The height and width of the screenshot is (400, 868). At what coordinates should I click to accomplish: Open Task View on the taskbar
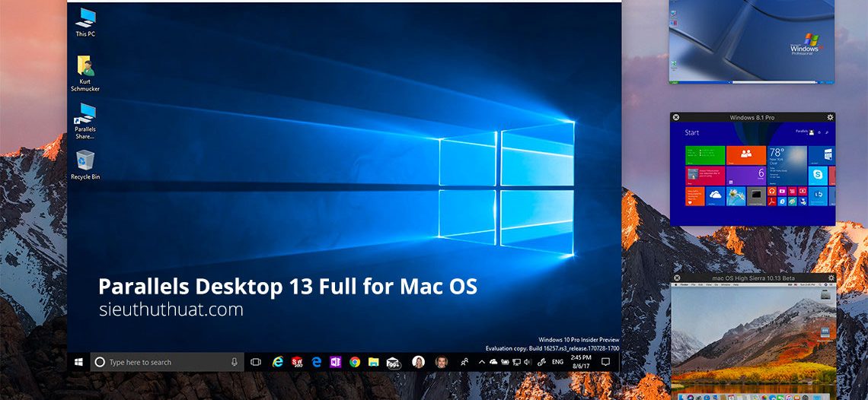tap(255, 362)
